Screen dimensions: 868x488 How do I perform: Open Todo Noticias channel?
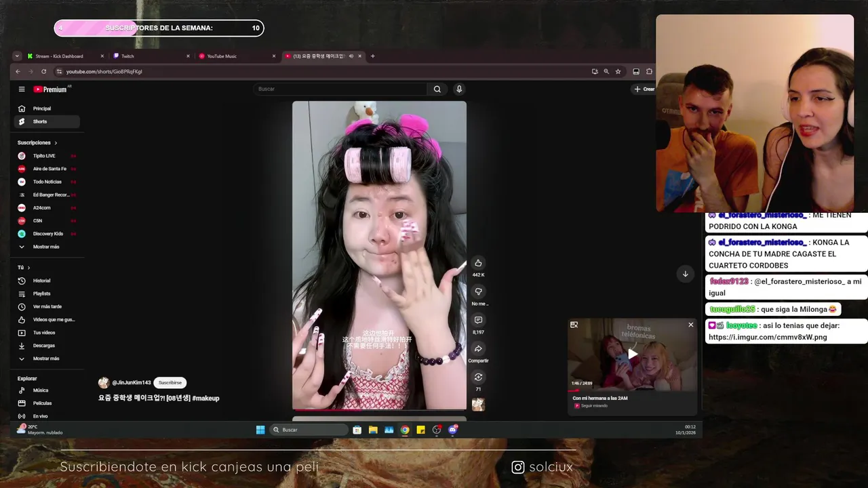(47, 182)
